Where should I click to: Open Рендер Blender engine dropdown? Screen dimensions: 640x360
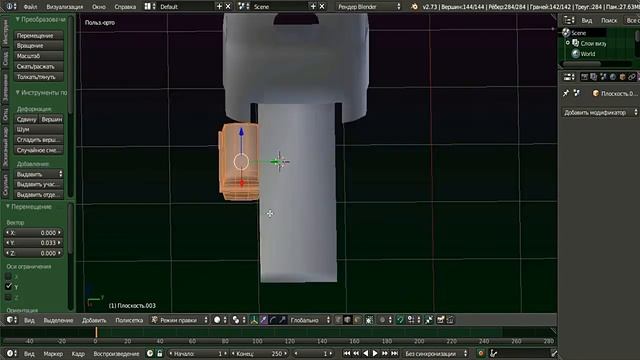pos(369,6)
